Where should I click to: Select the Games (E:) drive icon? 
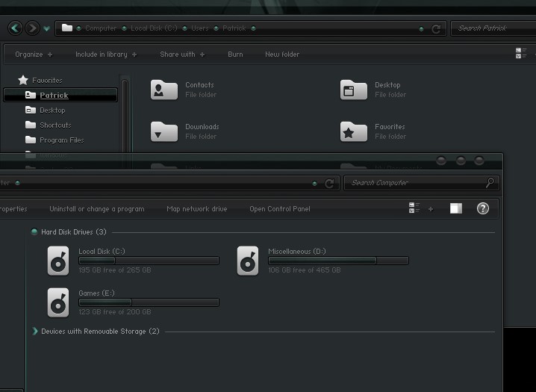(58, 302)
